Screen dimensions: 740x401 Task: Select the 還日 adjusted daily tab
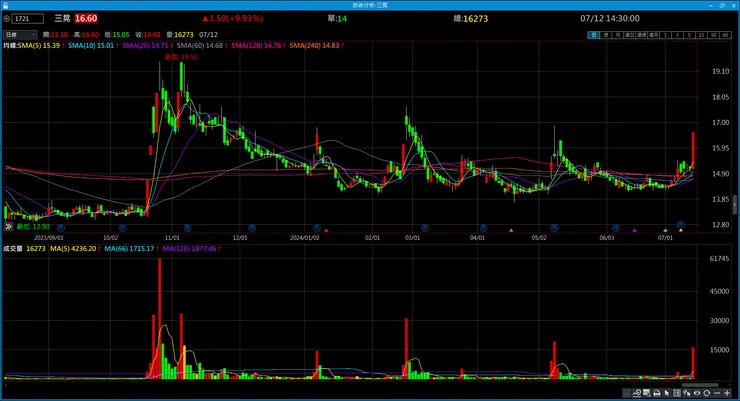click(630, 35)
